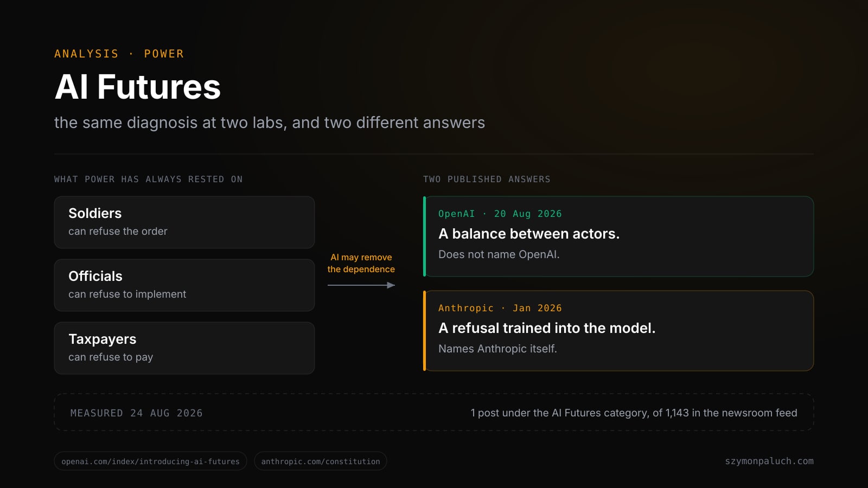Click 'A refusal trained into the model.' headline
The height and width of the screenshot is (488, 868).
[x=547, y=328]
